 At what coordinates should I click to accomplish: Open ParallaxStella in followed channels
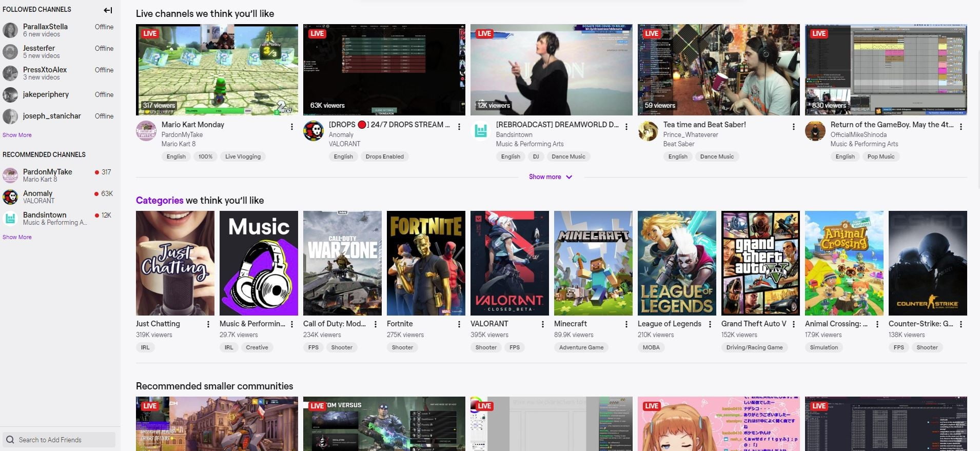point(45,27)
